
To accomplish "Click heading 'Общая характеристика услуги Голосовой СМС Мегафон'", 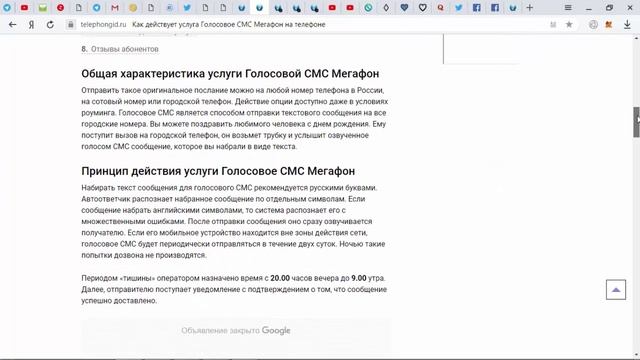I will [230, 74].
